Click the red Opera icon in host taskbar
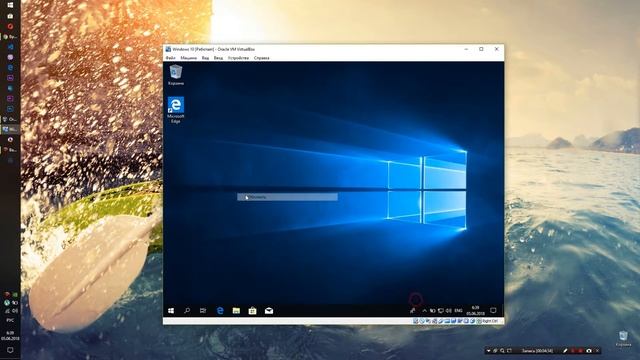This screenshot has height=360, width=640. point(10,27)
